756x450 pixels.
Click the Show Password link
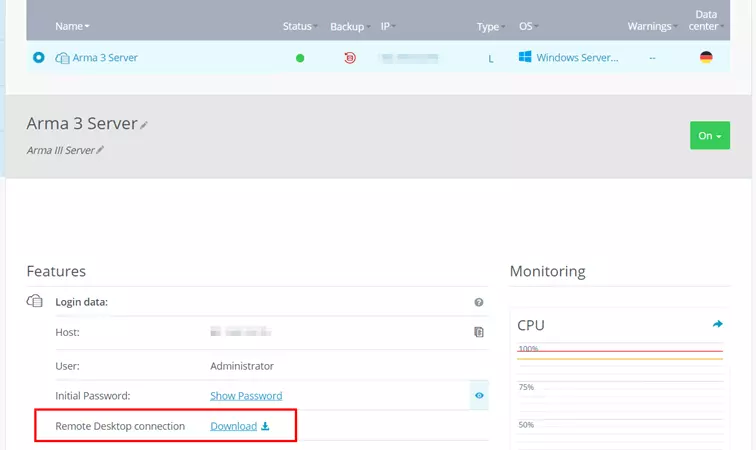(x=246, y=396)
